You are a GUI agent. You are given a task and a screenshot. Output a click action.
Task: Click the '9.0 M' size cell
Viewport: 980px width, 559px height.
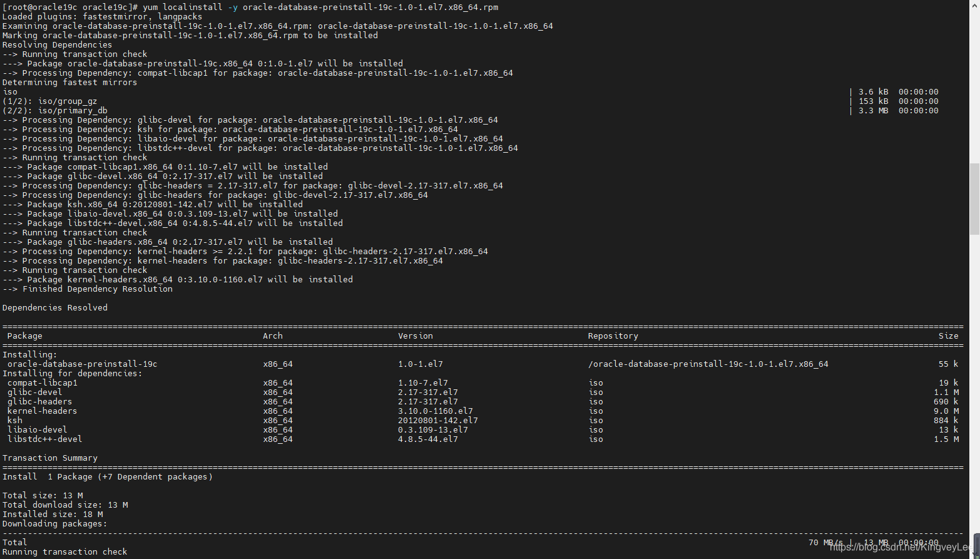click(946, 411)
